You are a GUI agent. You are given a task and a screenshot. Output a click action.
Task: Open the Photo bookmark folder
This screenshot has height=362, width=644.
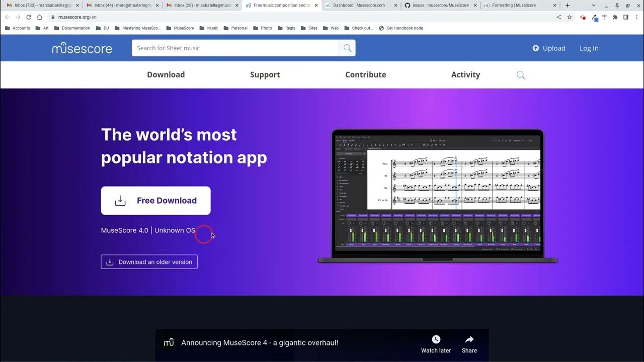262,28
